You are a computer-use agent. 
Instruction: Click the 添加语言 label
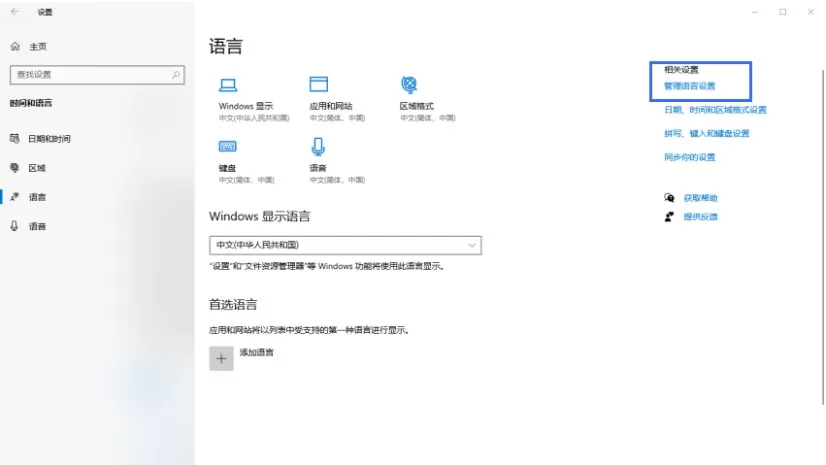point(257,352)
